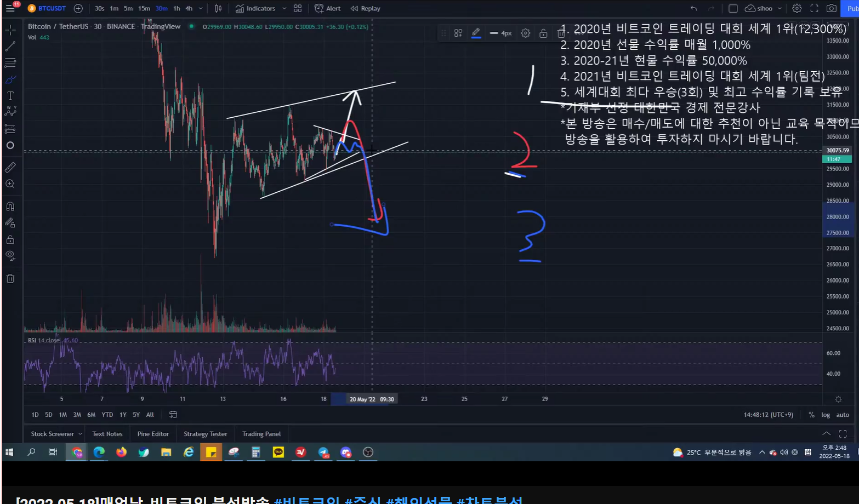Image resolution: width=859 pixels, height=504 pixels.
Task: Toggle stay in drawing mode
Action: coord(10,223)
